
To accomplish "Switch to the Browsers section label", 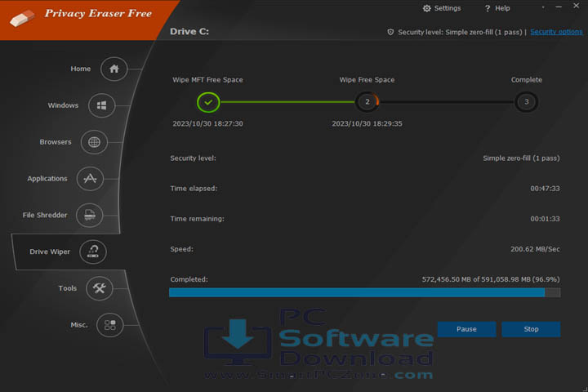I will (x=56, y=142).
